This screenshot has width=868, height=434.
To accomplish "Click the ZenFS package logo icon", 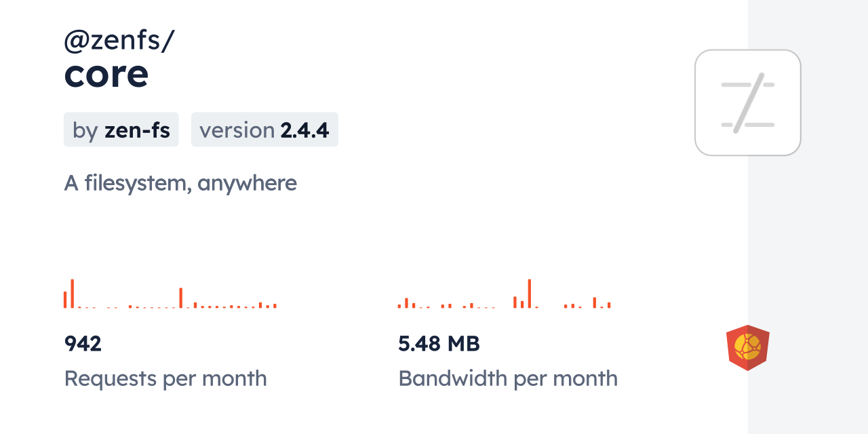I will click(748, 102).
